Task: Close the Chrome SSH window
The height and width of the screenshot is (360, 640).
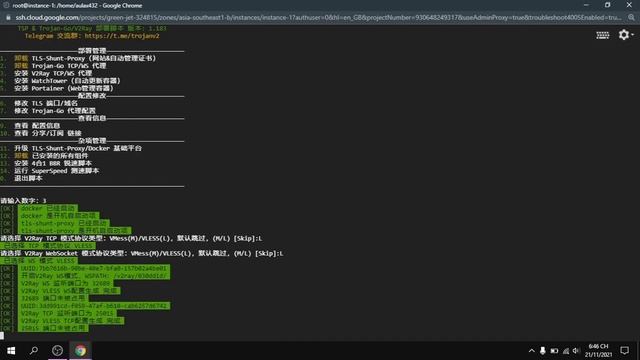Action: [x=629, y=5]
